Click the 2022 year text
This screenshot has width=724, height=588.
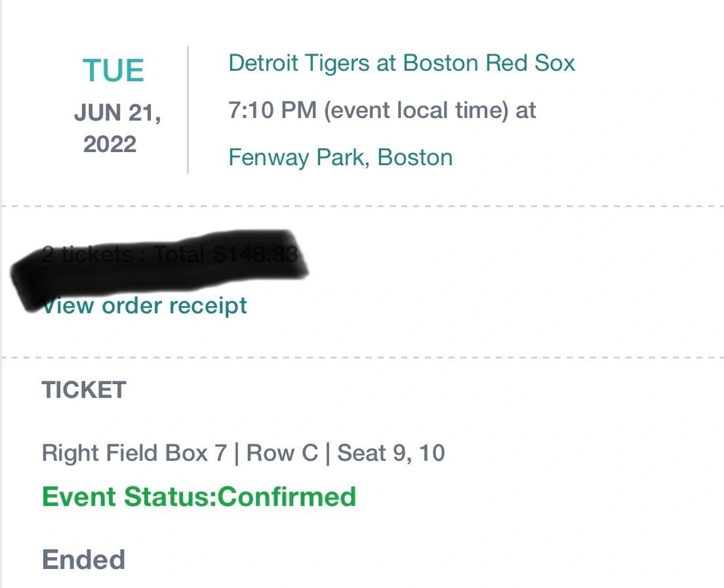pos(110,144)
